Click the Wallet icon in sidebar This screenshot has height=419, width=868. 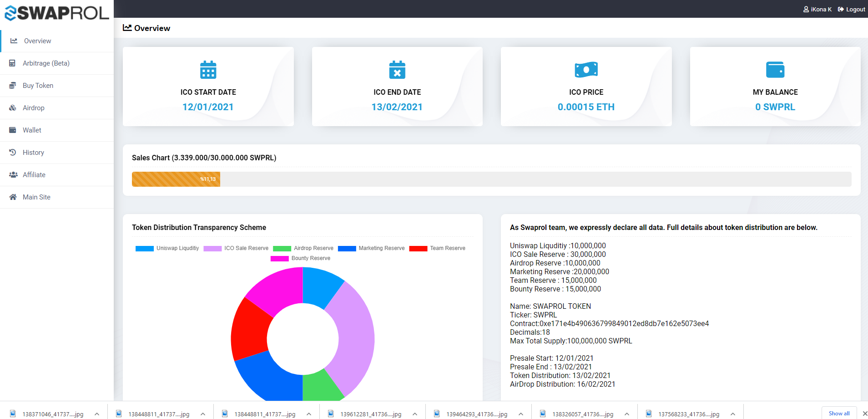(13, 130)
